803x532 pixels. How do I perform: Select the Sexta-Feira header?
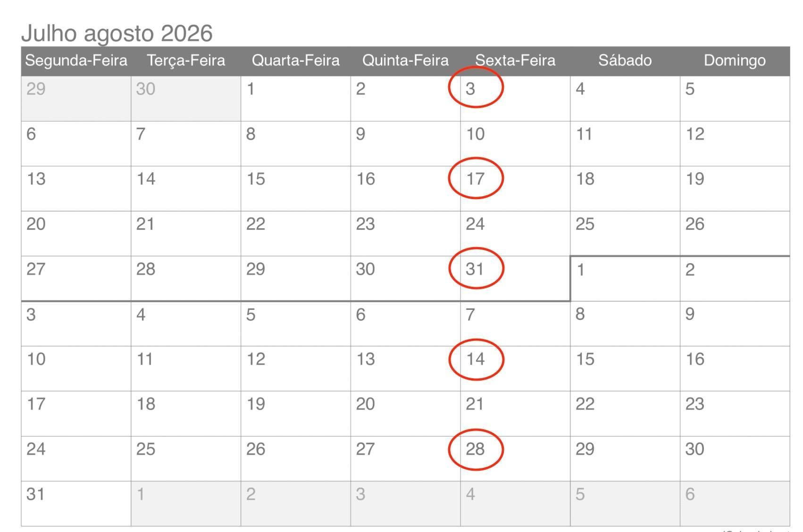[x=515, y=60]
